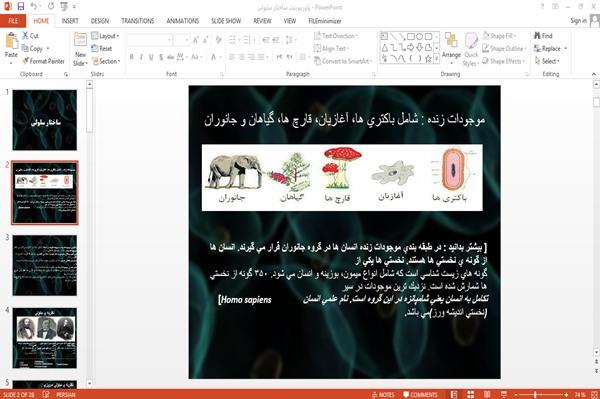
Task: Reset the slide layout
Action: (102, 49)
